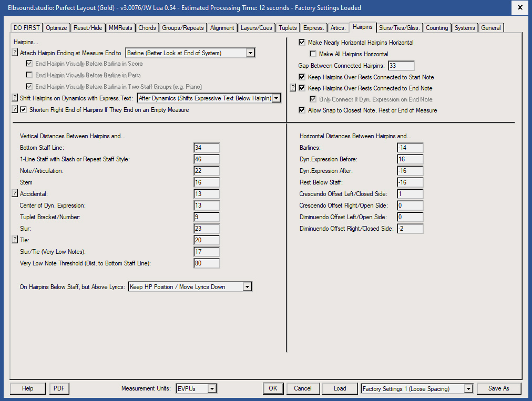
Task: Open Attach Hairpin Ending Barline dropdown
Action: click(x=250, y=53)
